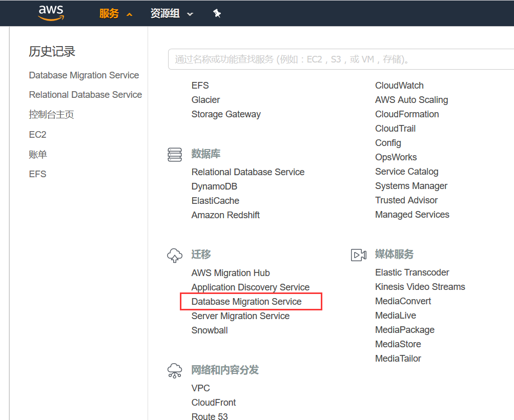Open Service Catalog
Image resolution: width=514 pixels, height=420 pixels.
(x=406, y=172)
